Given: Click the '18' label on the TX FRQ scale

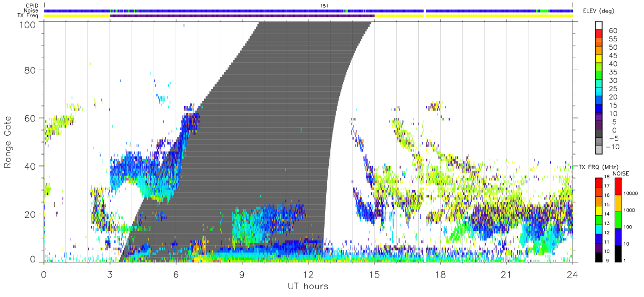Looking at the screenshot, I should [x=607, y=177].
